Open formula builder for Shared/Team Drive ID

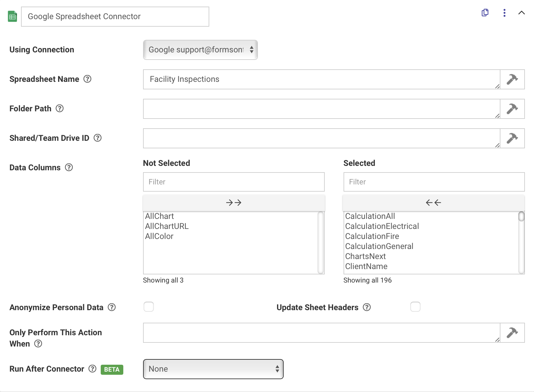(x=512, y=138)
